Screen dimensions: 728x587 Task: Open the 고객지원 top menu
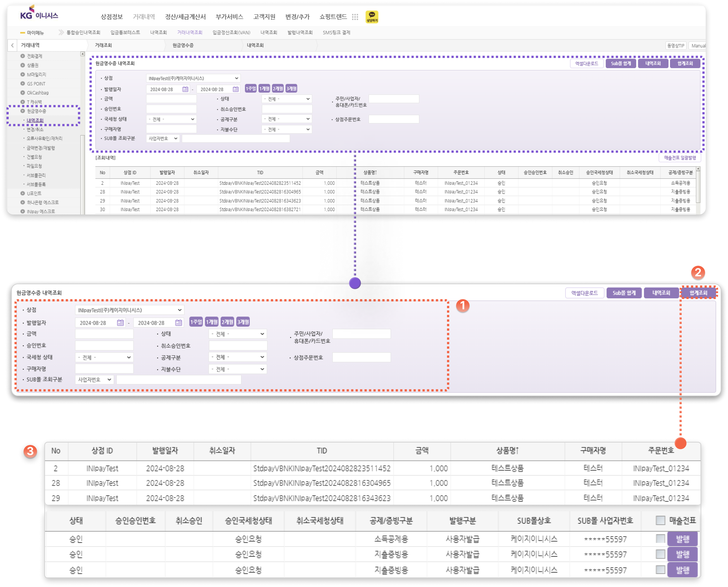264,16
